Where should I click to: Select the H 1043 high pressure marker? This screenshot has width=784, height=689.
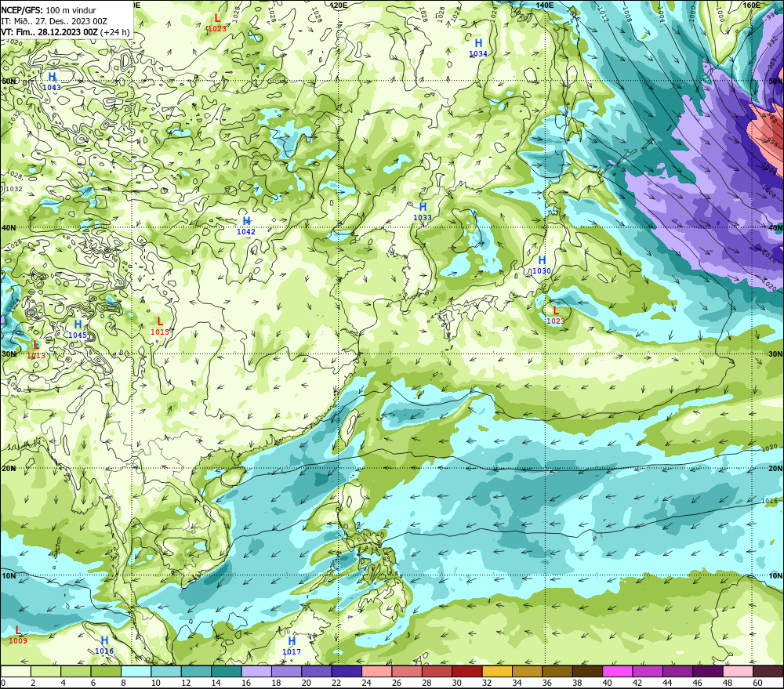[x=52, y=81]
